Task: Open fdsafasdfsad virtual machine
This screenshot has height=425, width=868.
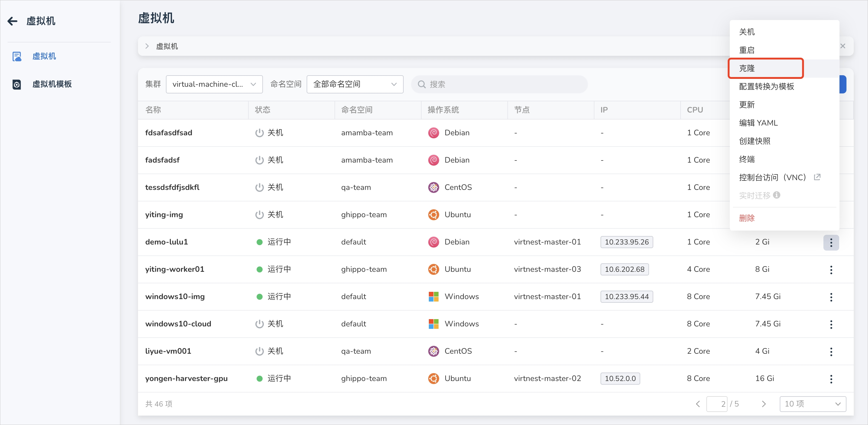Action: 169,133
